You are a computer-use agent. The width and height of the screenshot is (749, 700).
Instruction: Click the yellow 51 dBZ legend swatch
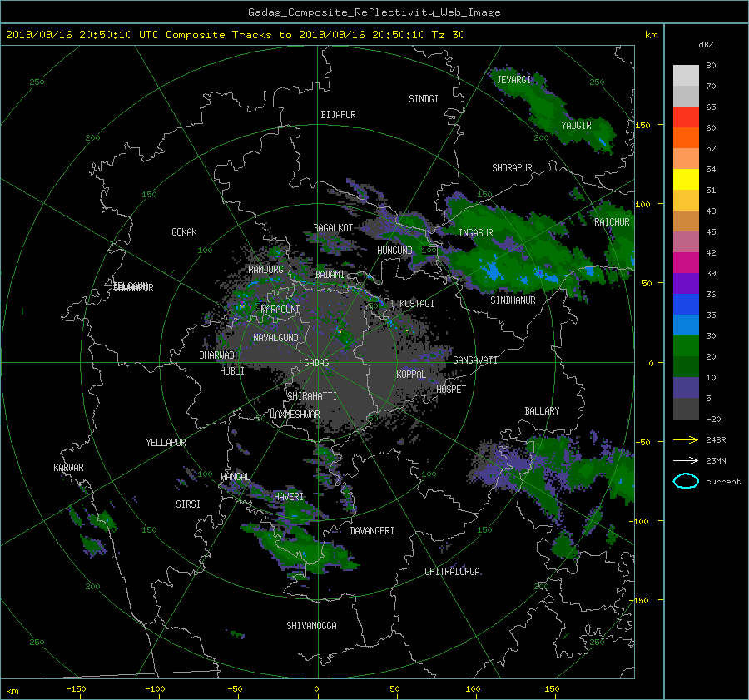tap(686, 179)
